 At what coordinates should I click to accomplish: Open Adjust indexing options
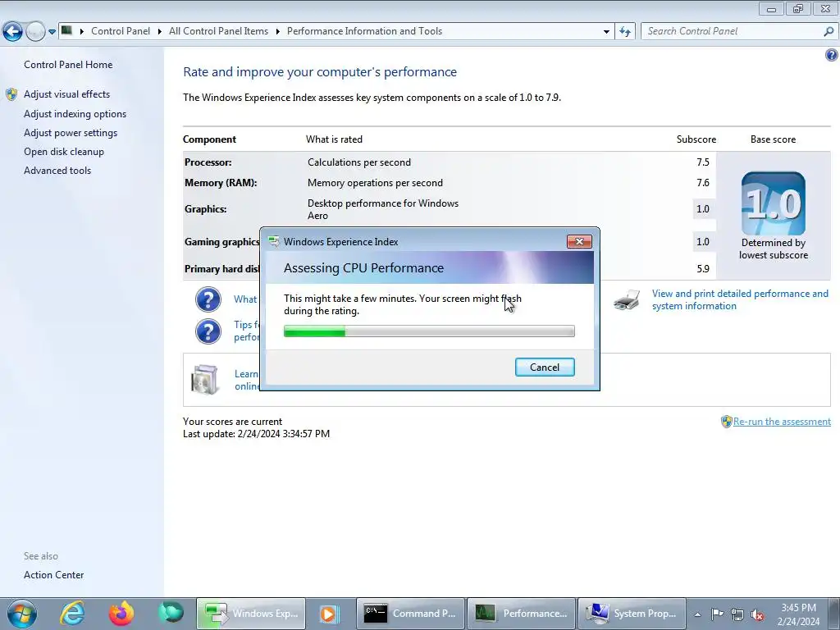coord(75,114)
